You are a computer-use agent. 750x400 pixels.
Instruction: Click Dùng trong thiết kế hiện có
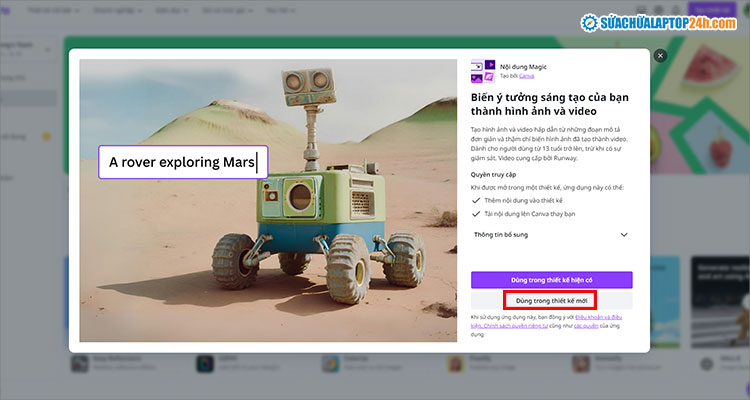[x=551, y=280]
